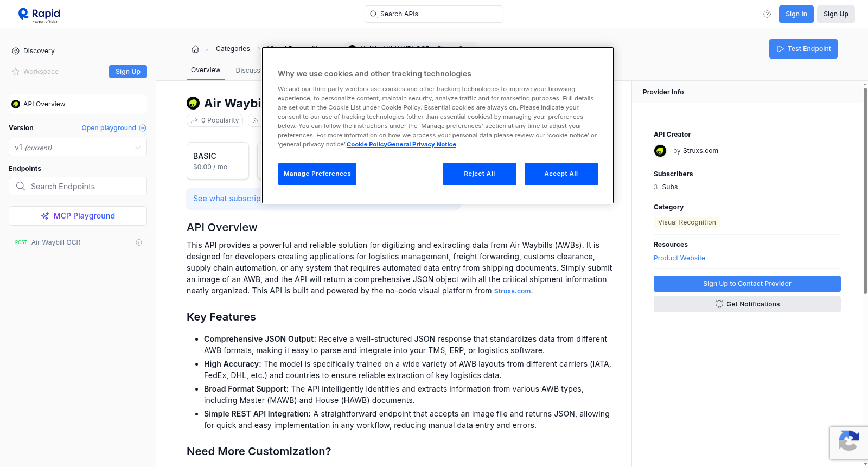Accept All cookies

[x=561, y=174]
